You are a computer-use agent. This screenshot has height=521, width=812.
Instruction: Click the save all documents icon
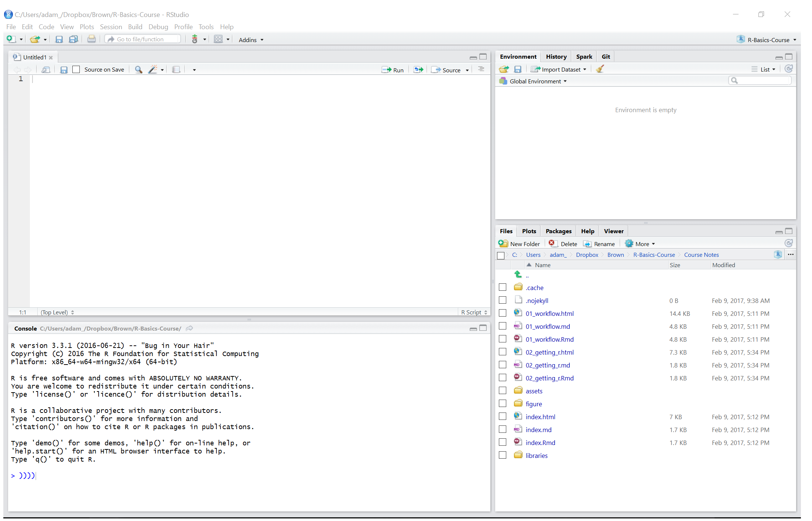73,39
